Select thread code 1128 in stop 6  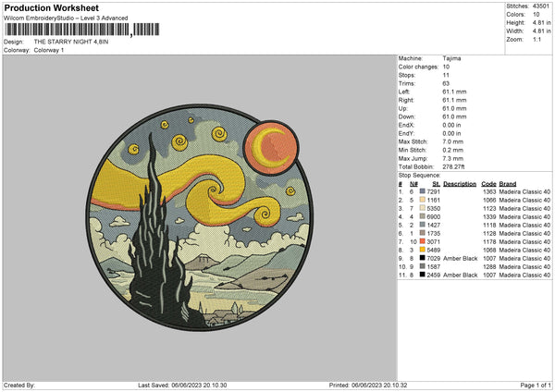[x=489, y=234]
